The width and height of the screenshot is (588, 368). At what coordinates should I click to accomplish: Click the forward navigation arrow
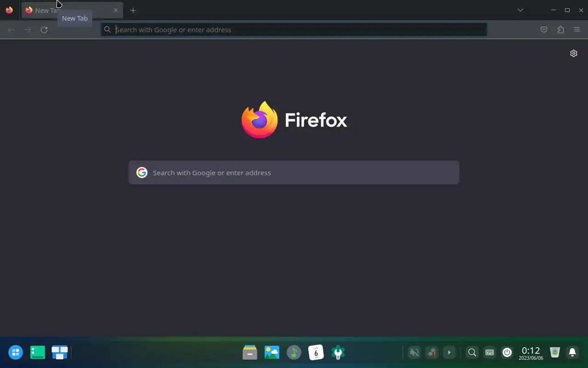28,29
